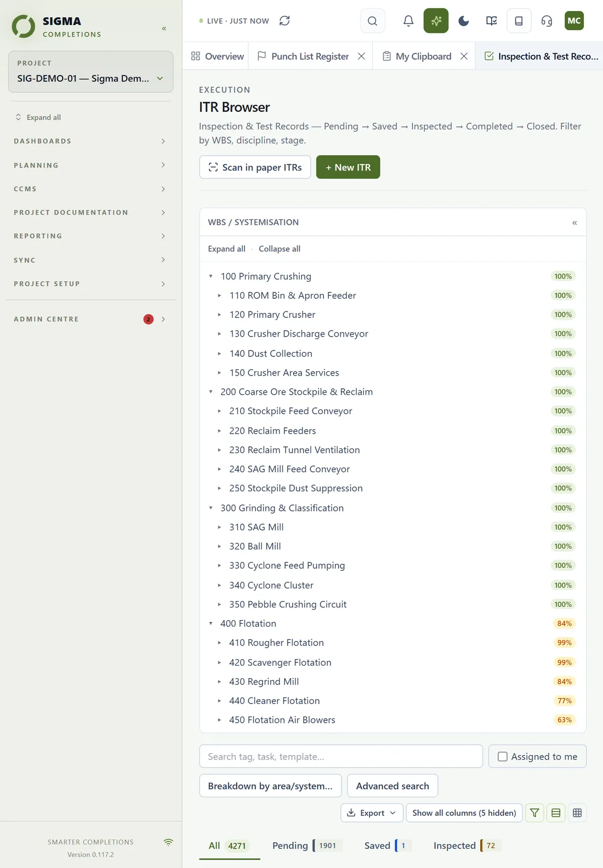Click Show all columns (5 hidden)
Viewport: 603px width, 868px height.
(464, 813)
